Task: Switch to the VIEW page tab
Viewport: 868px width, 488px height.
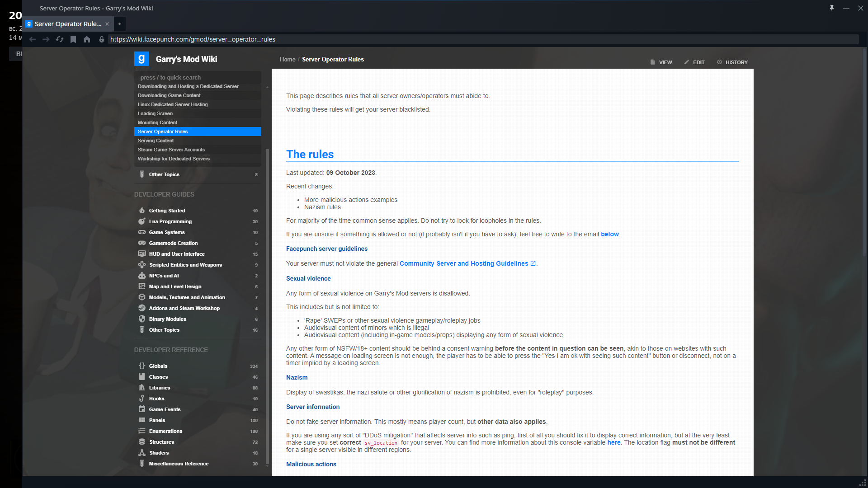Action: point(661,62)
